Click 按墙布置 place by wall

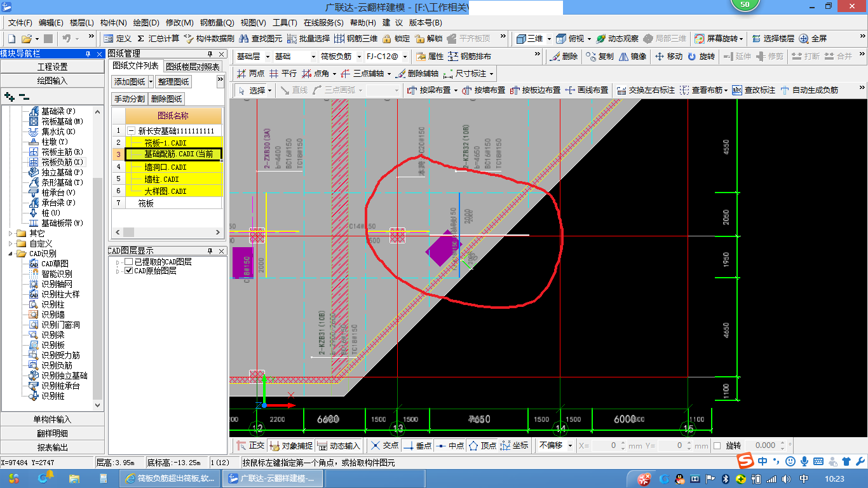pos(484,90)
